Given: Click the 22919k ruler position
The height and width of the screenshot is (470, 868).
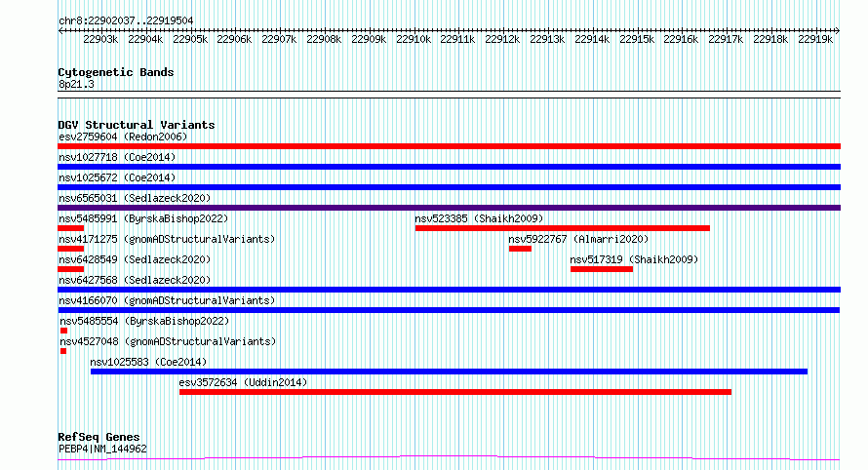Looking at the screenshot, I should click(x=815, y=39).
